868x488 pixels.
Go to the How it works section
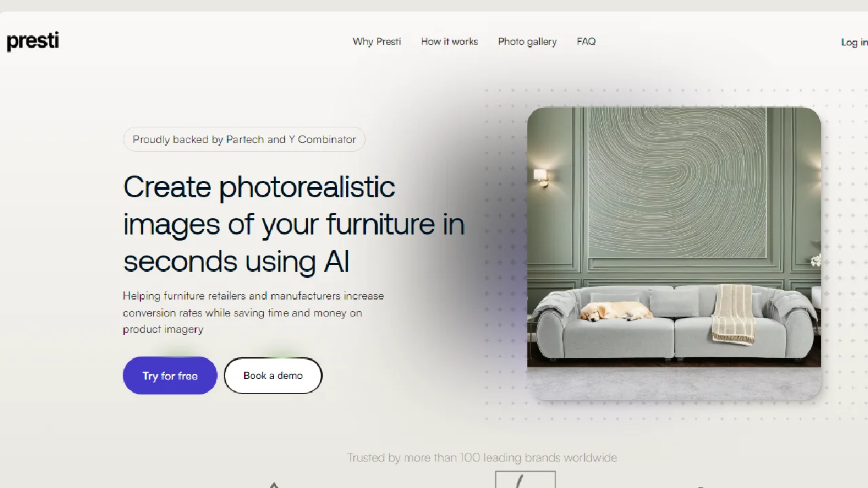tap(449, 41)
